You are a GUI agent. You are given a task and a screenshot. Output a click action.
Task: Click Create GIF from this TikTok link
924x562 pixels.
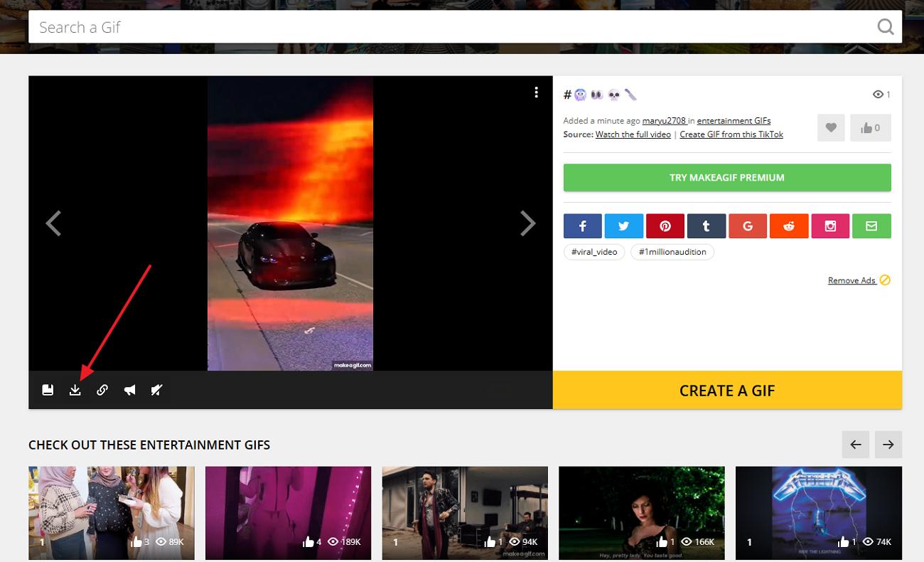click(x=731, y=134)
